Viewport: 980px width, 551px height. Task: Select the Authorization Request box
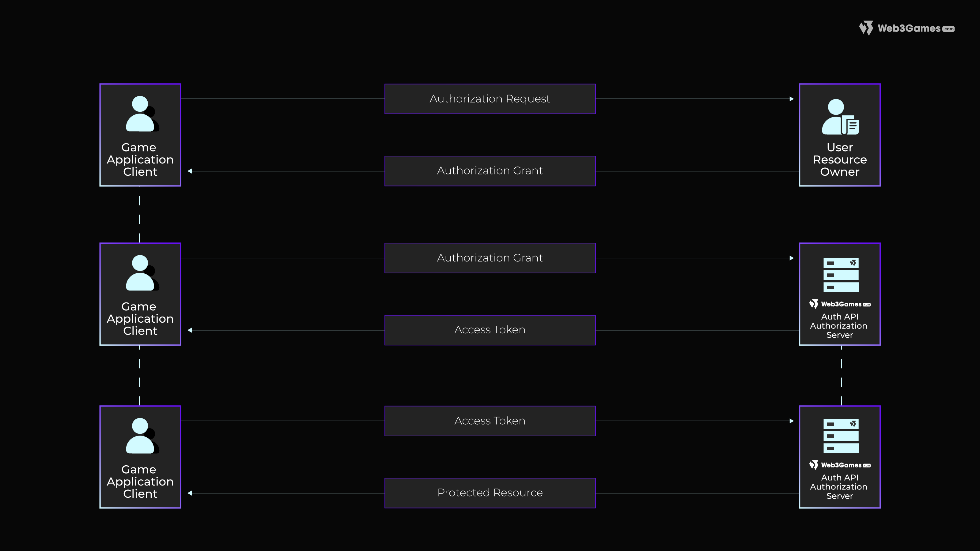pos(490,99)
